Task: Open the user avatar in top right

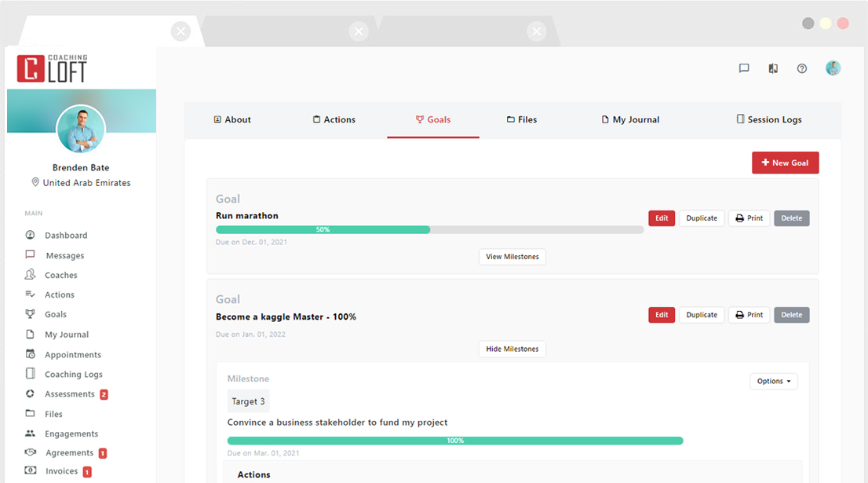Action: point(833,68)
